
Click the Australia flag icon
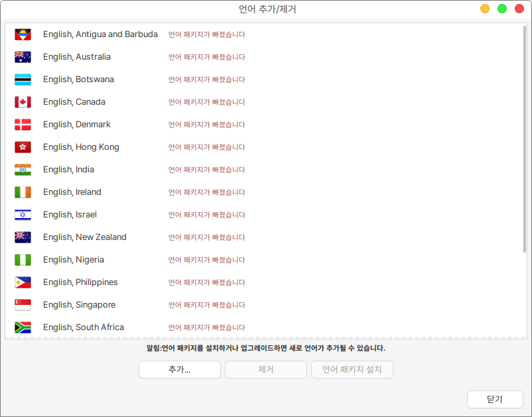(23, 57)
